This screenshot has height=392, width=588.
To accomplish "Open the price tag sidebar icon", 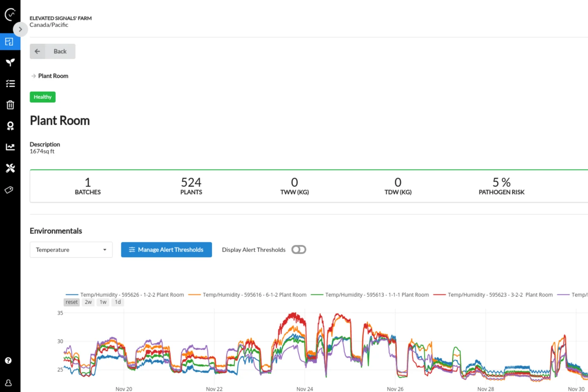I will [9, 190].
